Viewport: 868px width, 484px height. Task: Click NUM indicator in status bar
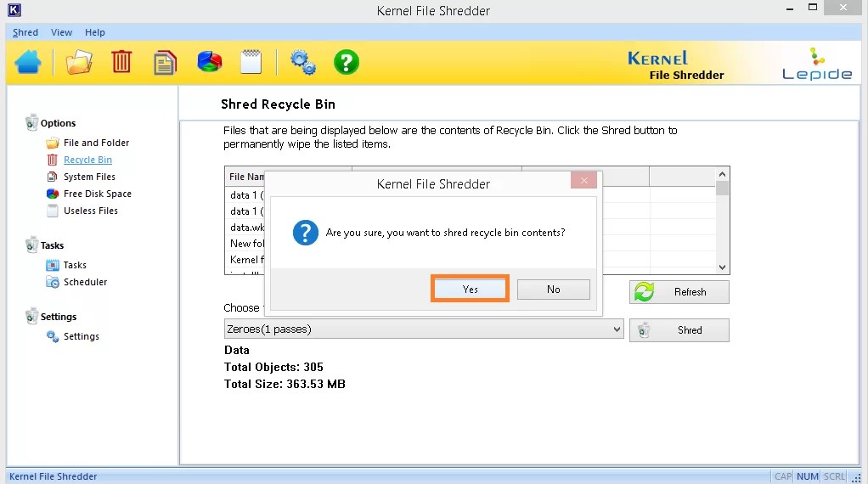pyautogui.click(x=808, y=476)
